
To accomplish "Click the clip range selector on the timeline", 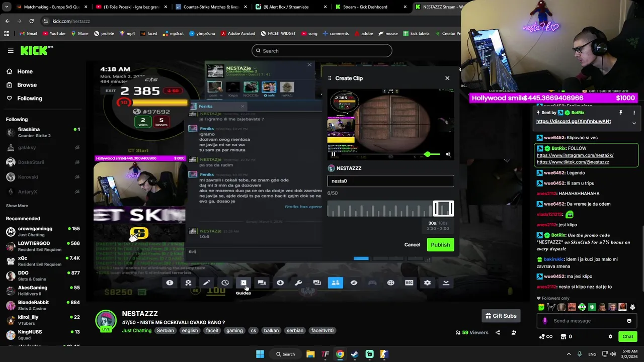I will tap(443, 208).
